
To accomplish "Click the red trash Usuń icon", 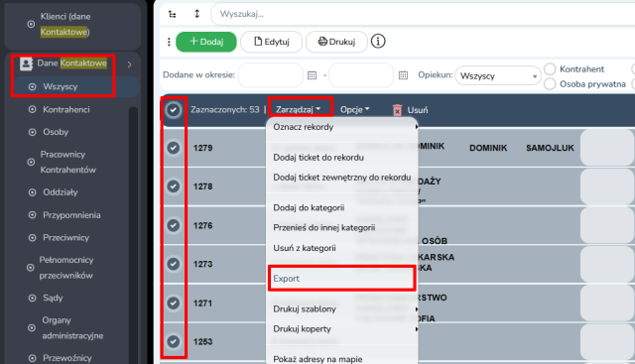I will (x=397, y=110).
